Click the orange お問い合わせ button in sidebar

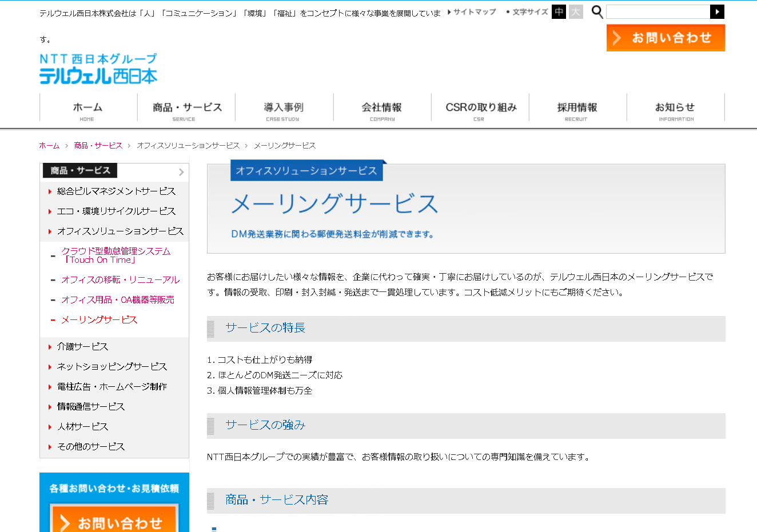click(x=114, y=518)
